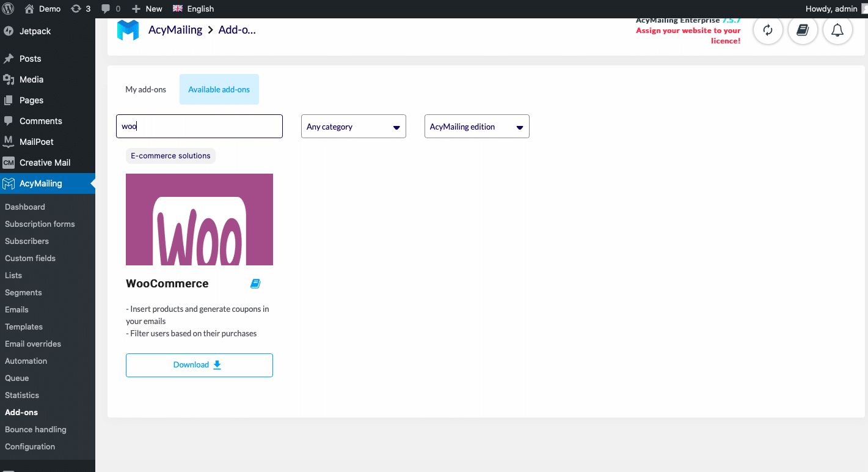Image resolution: width=868 pixels, height=472 pixels.
Task: Open the 3 pending updates icon
Action: click(x=81, y=9)
